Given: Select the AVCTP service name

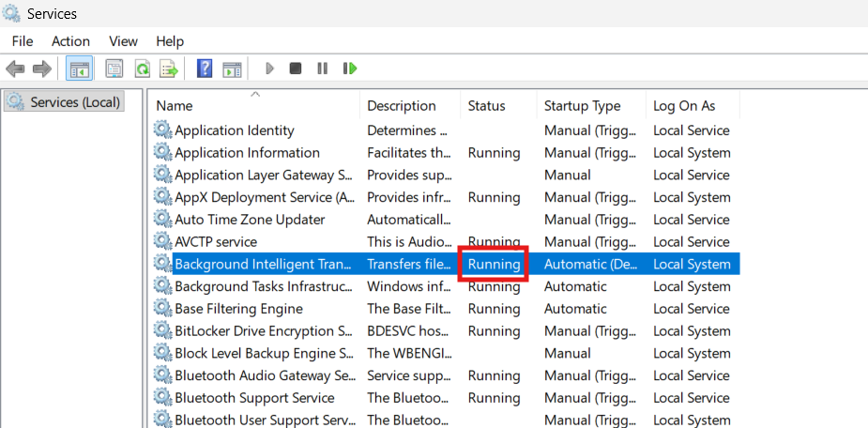Looking at the screenshot, I should coord(216,242).
